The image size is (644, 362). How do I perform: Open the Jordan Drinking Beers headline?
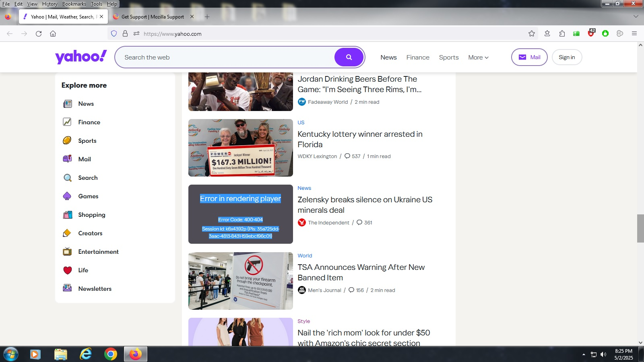point(359,84)
